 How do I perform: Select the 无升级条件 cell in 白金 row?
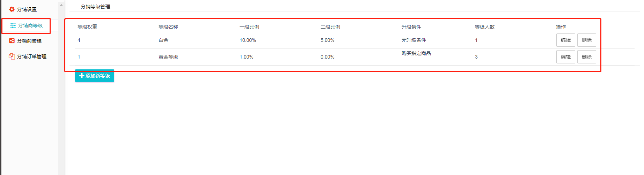(x=414, y=40)
